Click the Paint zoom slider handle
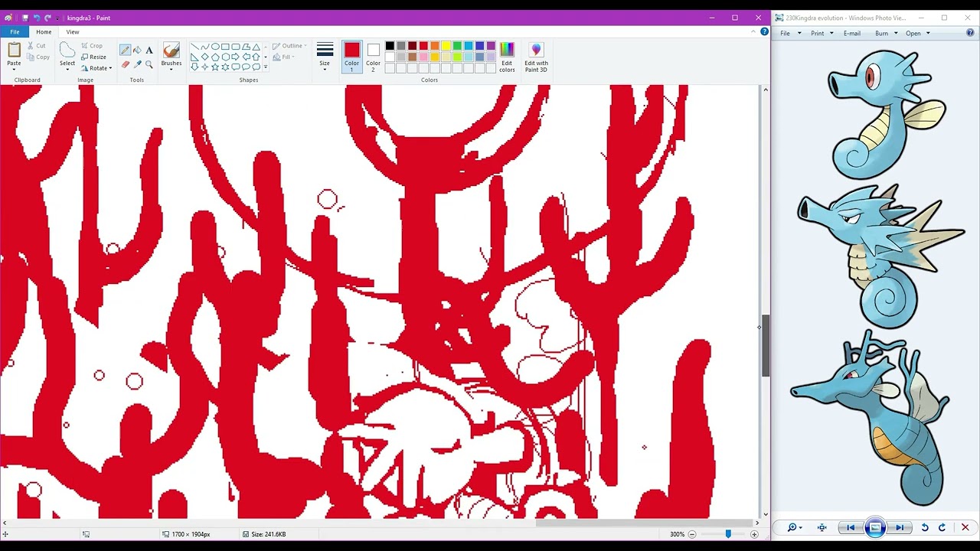Viewport: 980px width, 551px height. pyautogui.click(x=728, y=534)
